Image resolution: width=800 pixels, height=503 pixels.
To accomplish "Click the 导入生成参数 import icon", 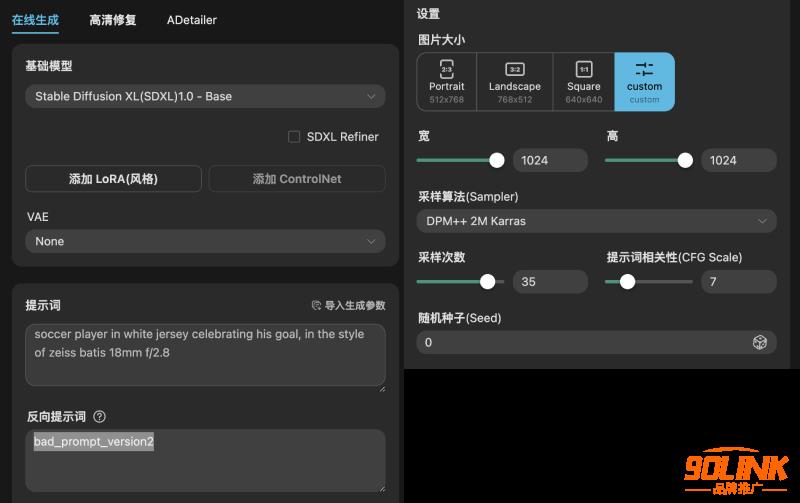I will click(316, 306).
